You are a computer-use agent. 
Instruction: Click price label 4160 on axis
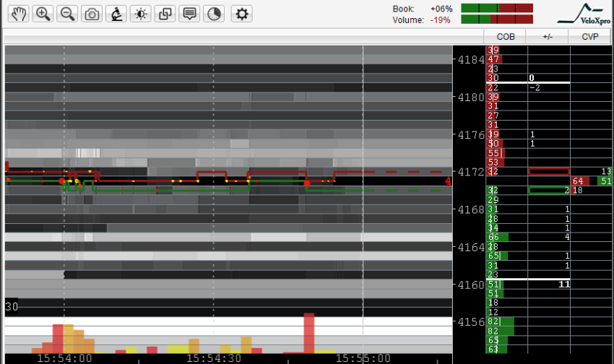coord(471,285)
